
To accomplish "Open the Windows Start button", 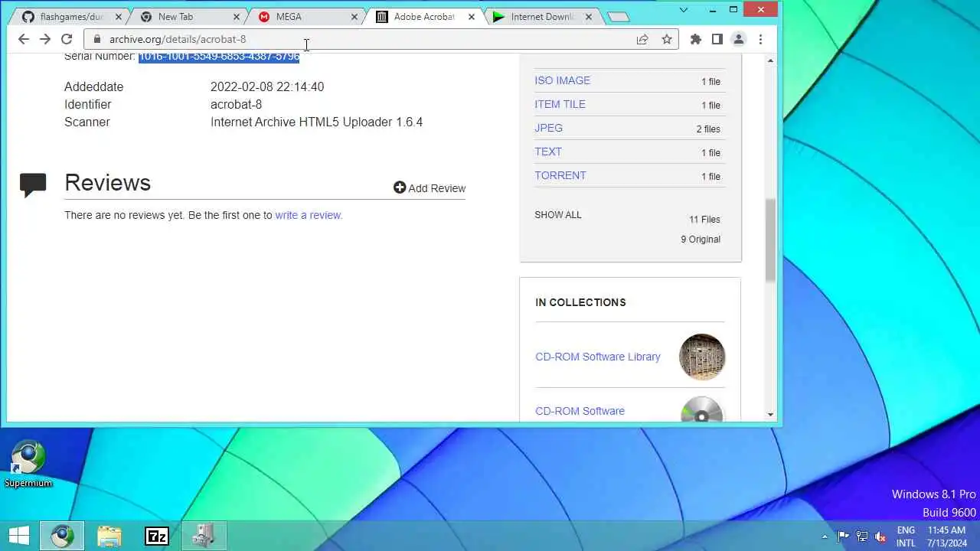I will (x=19, y=536).
